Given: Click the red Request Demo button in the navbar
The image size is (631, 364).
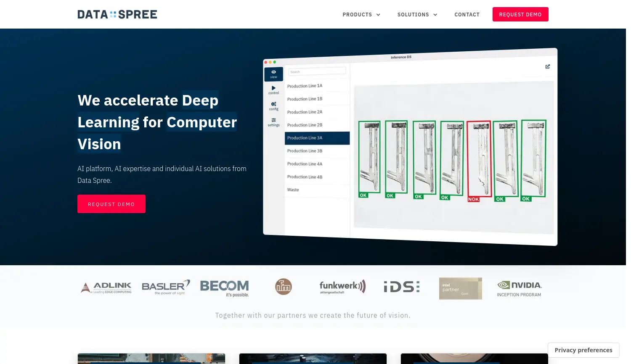Looking at the screenshot, I should click(520, 14).
